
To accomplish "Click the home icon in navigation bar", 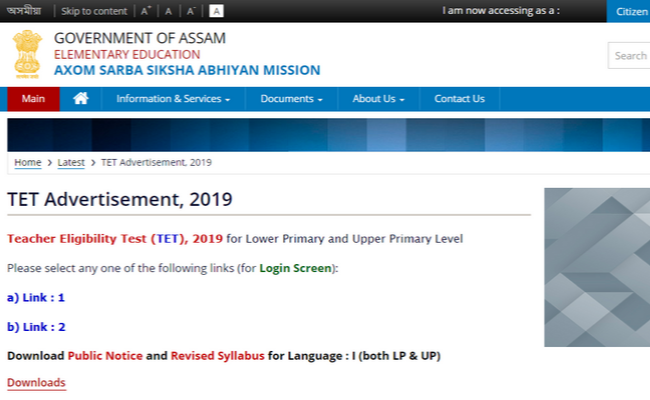I will (x=81, y=99).
